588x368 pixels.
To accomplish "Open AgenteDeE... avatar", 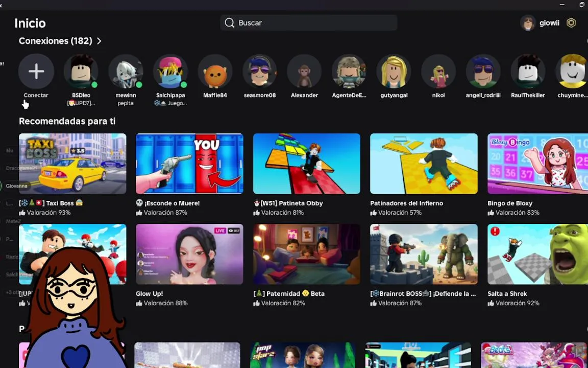I will click(349, 72).
